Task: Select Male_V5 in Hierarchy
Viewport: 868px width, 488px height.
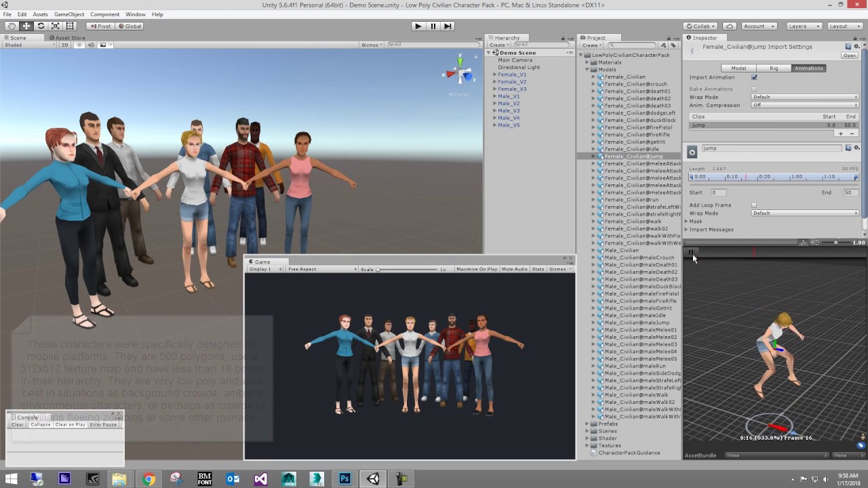Action: click(509, 125)
